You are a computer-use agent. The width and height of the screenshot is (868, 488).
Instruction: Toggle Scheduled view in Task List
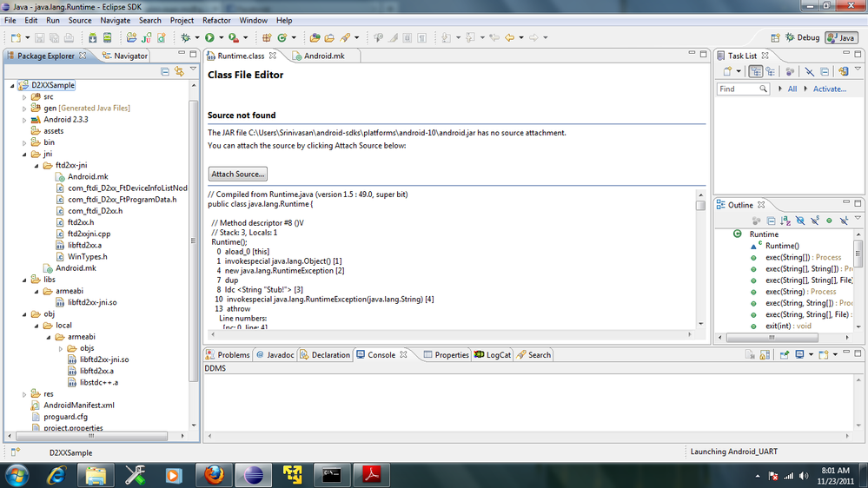coord(771,71)
